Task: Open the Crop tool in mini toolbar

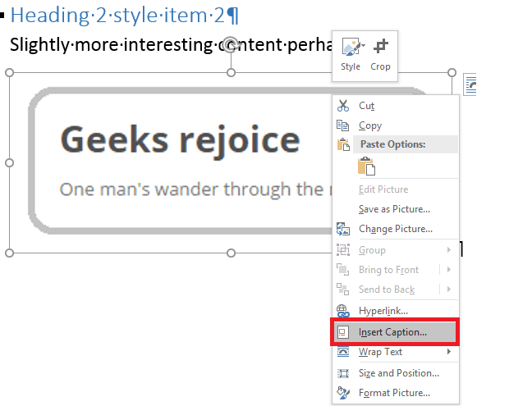Action: pyautogui.click(x=380, y=54)
